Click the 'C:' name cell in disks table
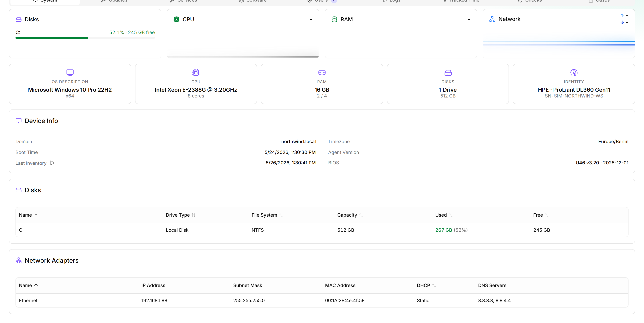This screenshot has height=323, width=644. coord(21,230)
